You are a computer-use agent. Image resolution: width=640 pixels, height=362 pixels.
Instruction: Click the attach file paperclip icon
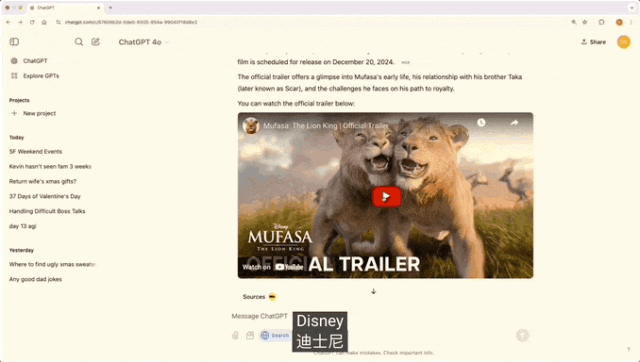point(235,335)
